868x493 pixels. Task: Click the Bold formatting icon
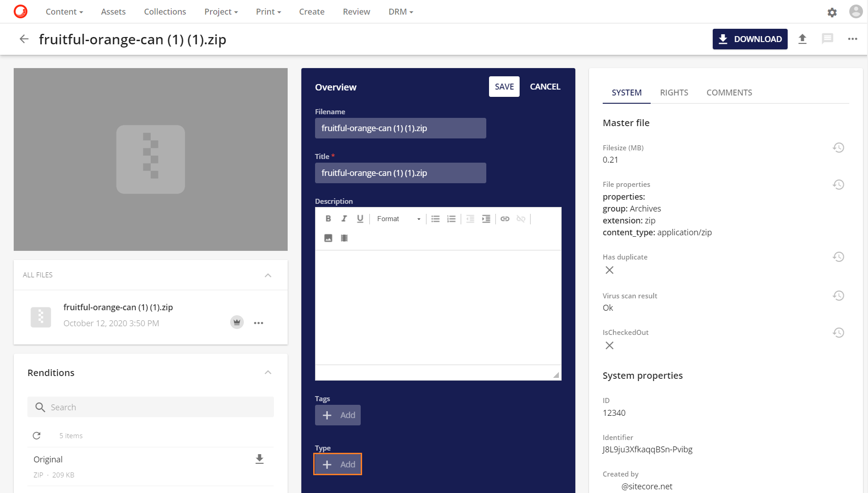point(328,219)
